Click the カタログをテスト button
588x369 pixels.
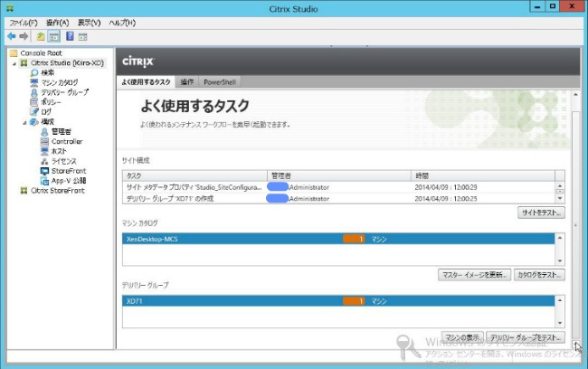tap(539, 275)
